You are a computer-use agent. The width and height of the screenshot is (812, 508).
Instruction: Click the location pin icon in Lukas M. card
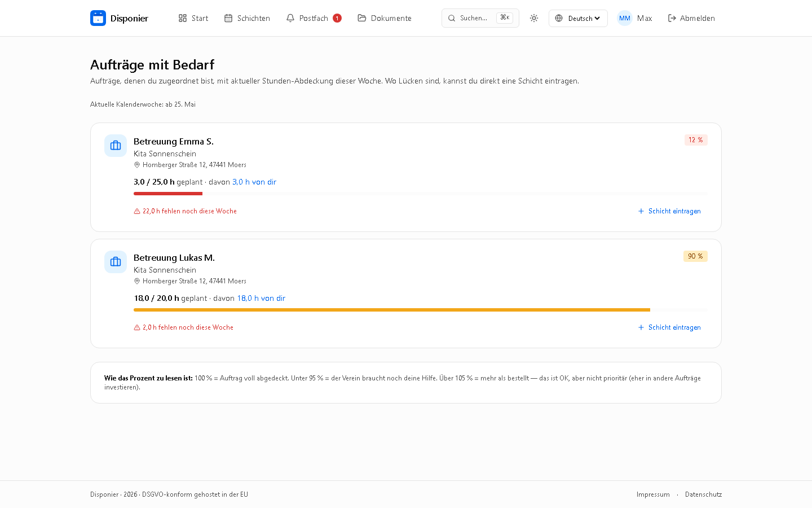(x=136, y=281)
